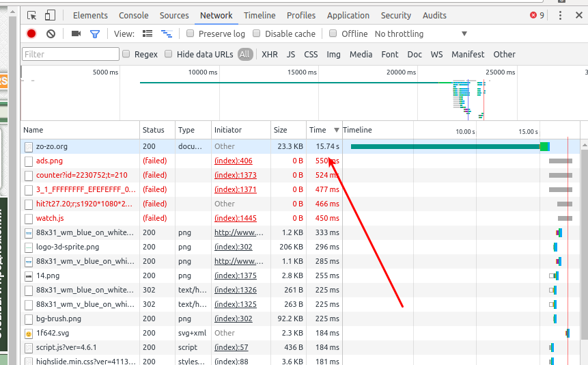Filter requests by XHR type
The image size is (588, 365).
270,54
